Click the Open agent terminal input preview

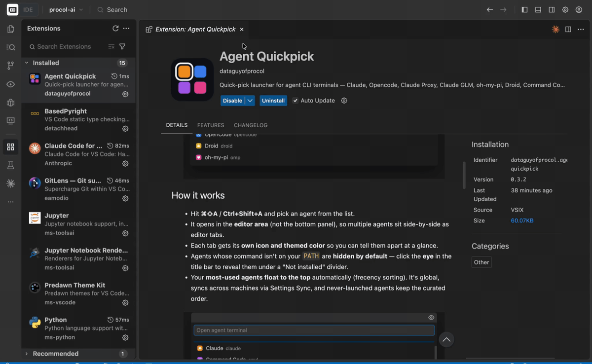(x=314, y=330)
